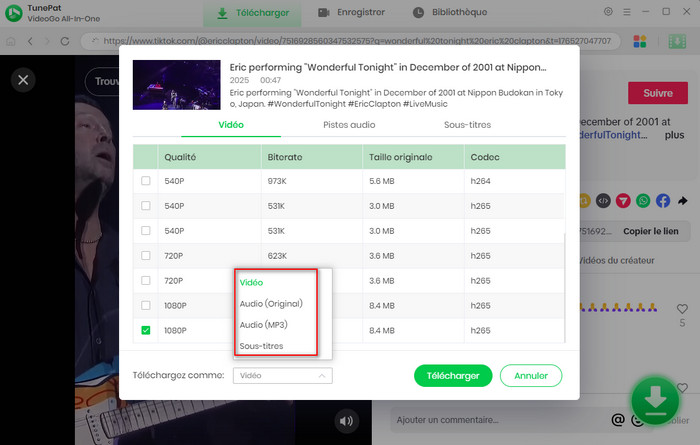Image resolution: width=700 pixels, height=445 pixels.
Task: Click the mention @ icon in comment box
Action: [618, 421]
